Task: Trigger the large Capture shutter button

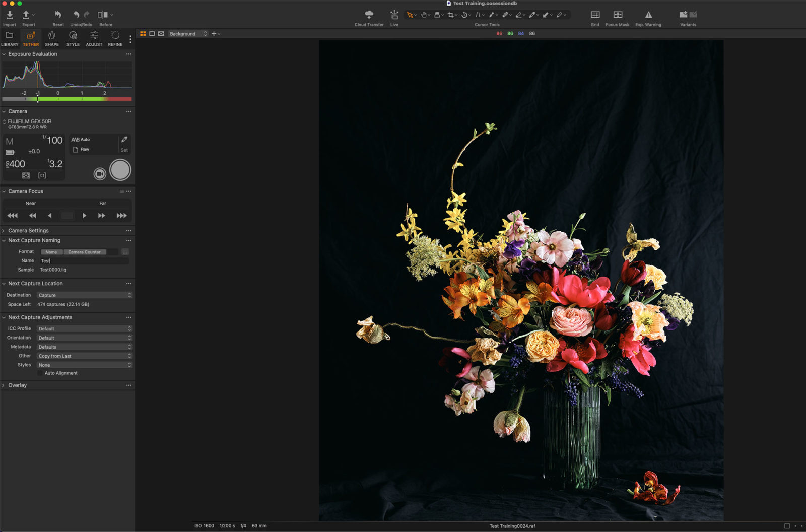Action: [120, 169]
